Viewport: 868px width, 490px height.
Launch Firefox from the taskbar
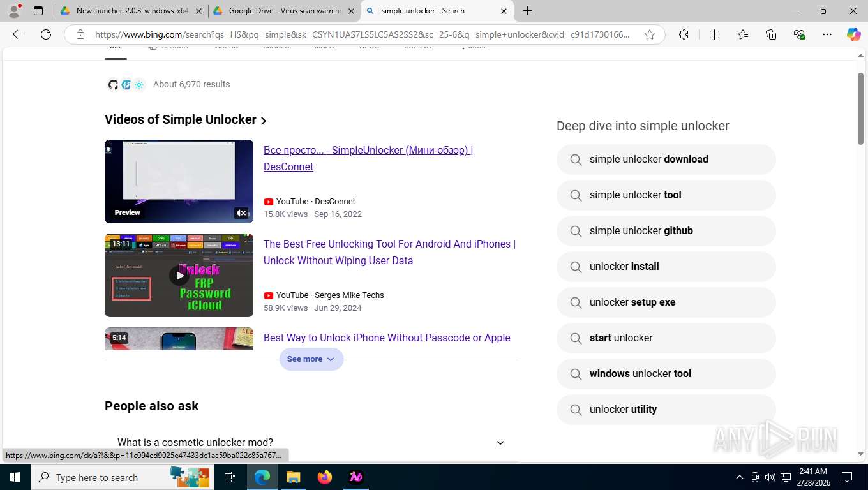pos(324,477)
